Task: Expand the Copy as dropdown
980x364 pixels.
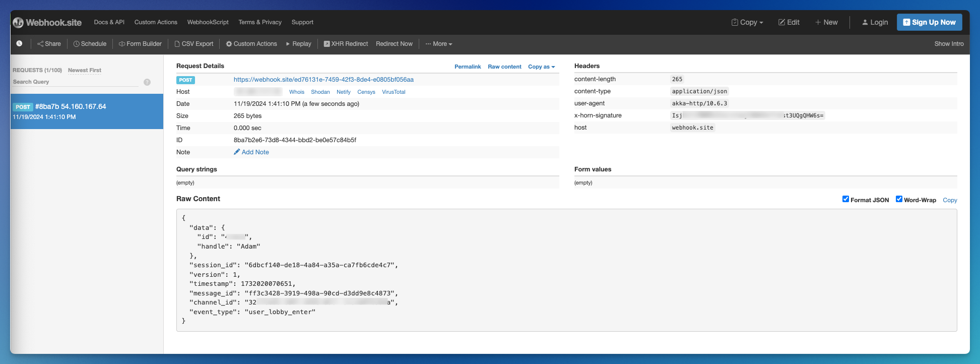Action: [541, 67]
